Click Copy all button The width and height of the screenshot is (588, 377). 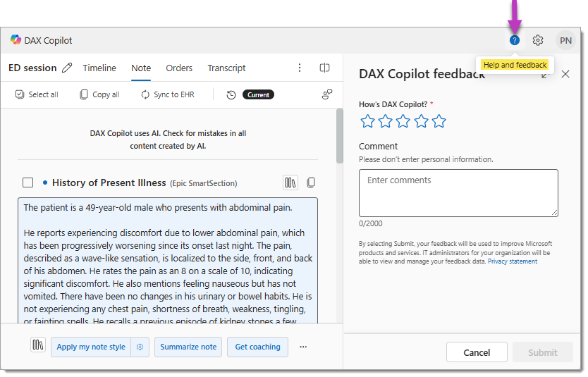[x=99, y=94]
